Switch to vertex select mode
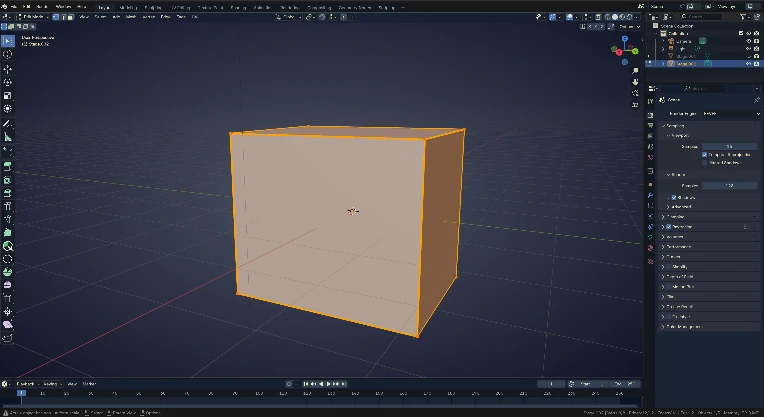 [56, 17]
